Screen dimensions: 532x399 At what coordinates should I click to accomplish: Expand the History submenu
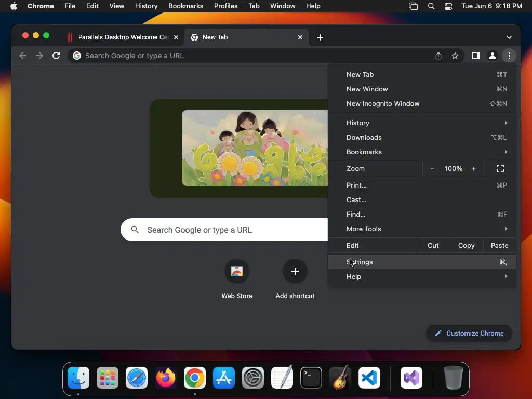coord(422,123)
